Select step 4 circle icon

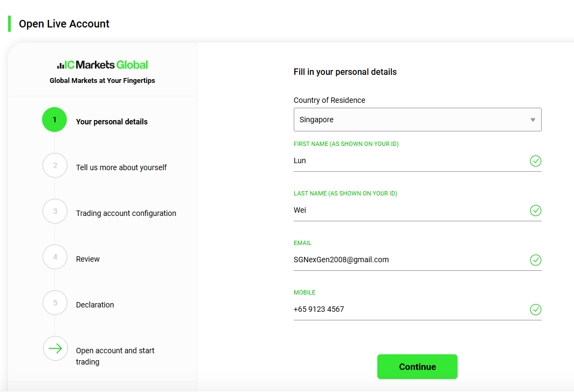pos(55,257)
